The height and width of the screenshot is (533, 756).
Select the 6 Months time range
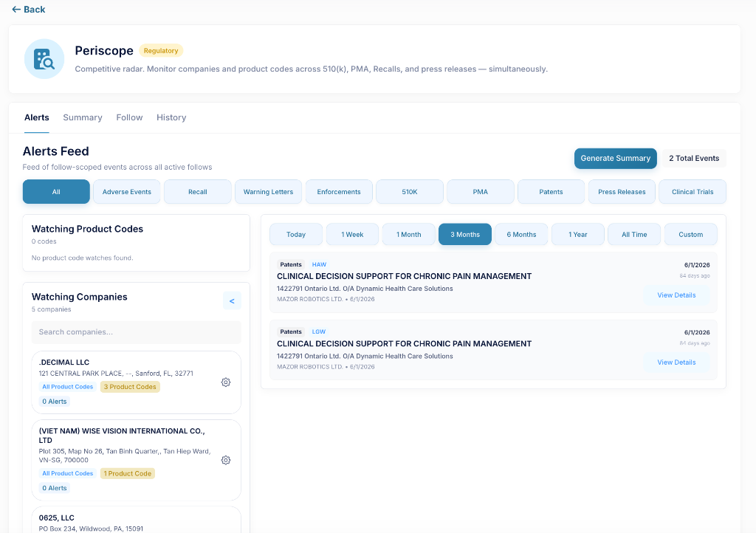(521, 234)
